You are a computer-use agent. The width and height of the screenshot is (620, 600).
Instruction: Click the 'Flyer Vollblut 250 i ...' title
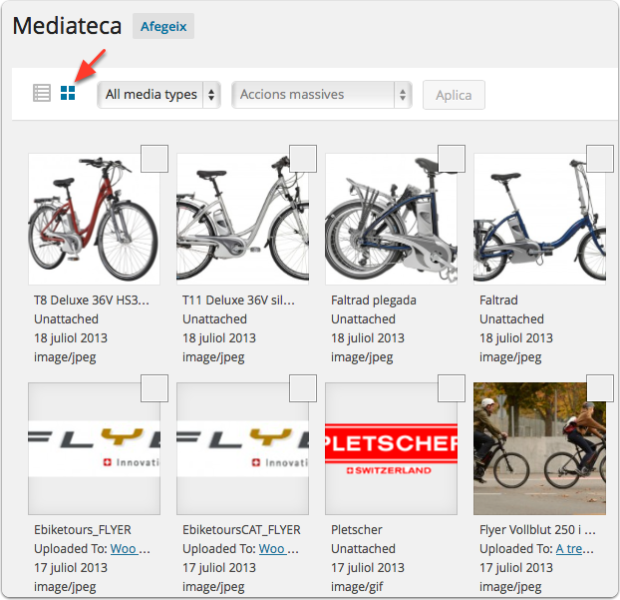click(537, 530)
